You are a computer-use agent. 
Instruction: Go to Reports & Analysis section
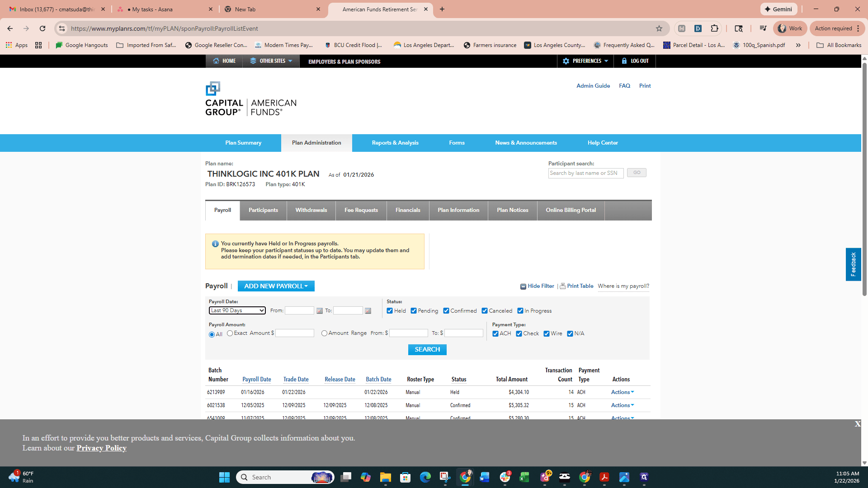point(395,143)
